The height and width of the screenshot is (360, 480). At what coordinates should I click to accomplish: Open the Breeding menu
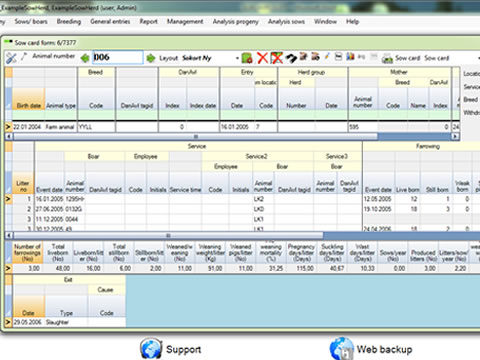pyautogui.click(x=69, y=22)
